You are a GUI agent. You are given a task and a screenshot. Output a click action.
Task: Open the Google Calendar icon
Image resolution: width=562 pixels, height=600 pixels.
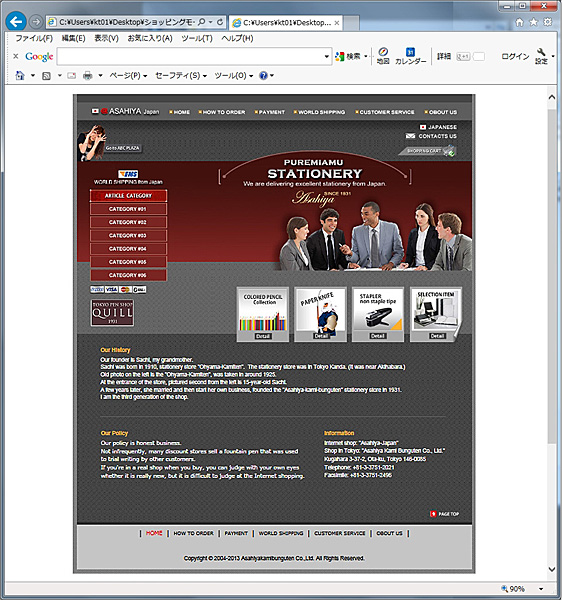coord(411,56)
